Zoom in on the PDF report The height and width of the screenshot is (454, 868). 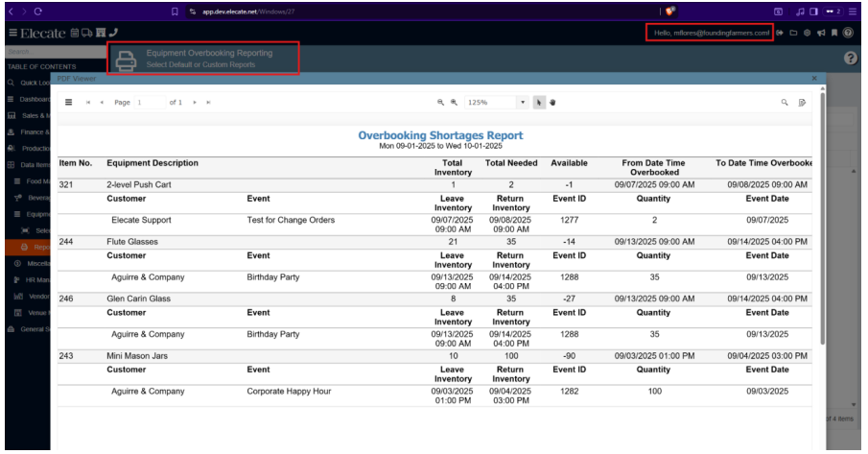click(455, 102)
